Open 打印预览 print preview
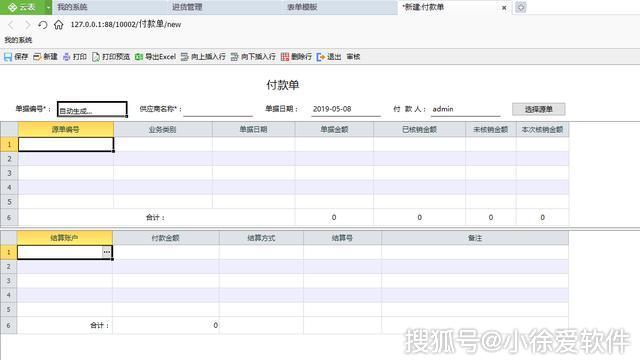 click(x=111, y=57)
